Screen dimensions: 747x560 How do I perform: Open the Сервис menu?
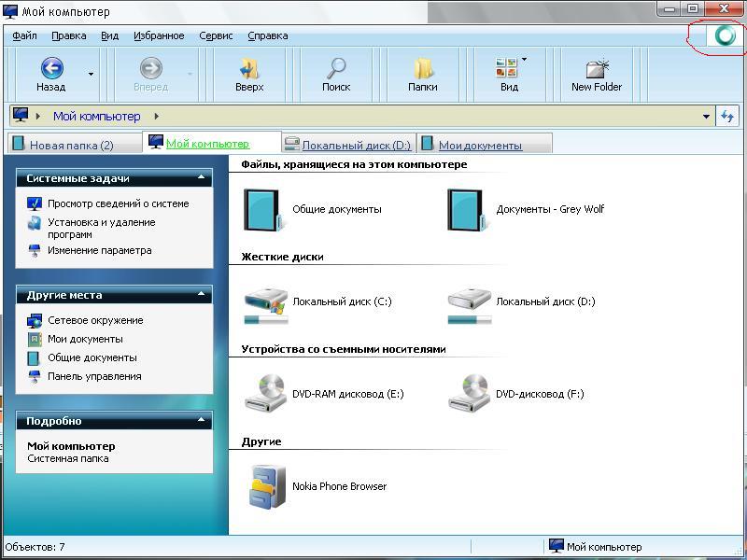click(x=216, y=35)
